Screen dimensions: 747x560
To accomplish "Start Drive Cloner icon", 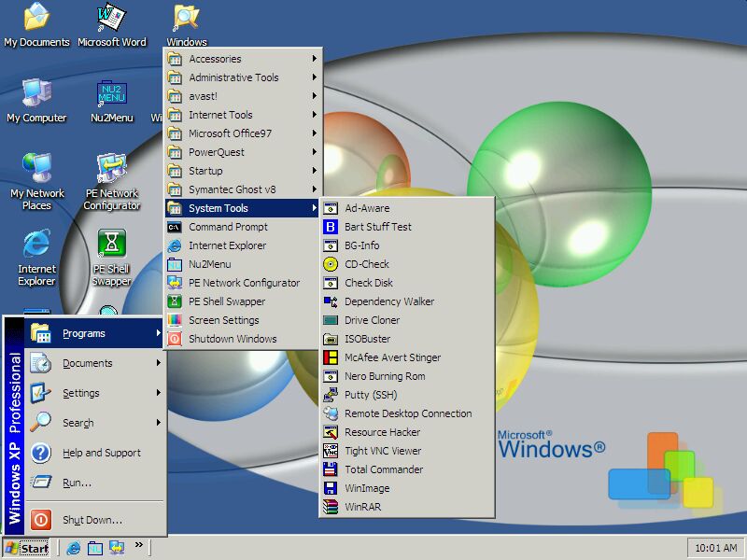I will [x=331, y=320].
